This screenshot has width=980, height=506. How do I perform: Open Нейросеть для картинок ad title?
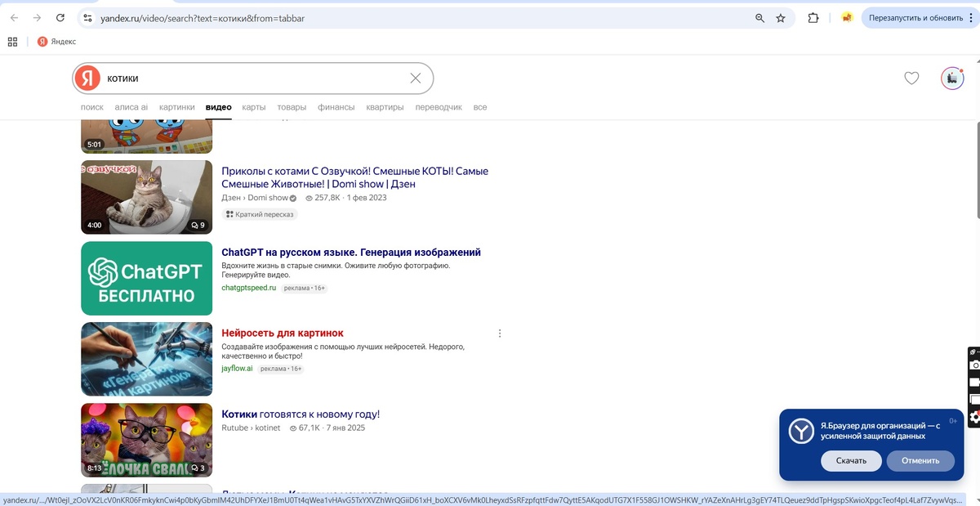[283, 334]
